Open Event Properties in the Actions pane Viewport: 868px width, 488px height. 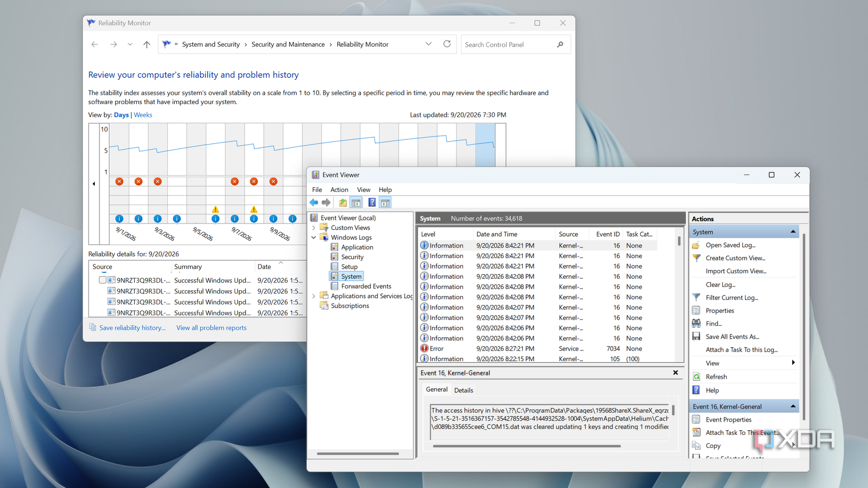729,420
